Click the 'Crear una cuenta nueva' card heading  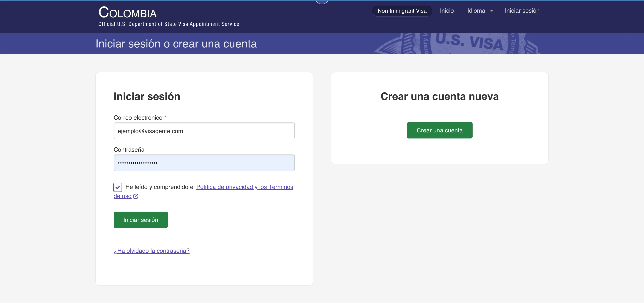tap(439, 96)
